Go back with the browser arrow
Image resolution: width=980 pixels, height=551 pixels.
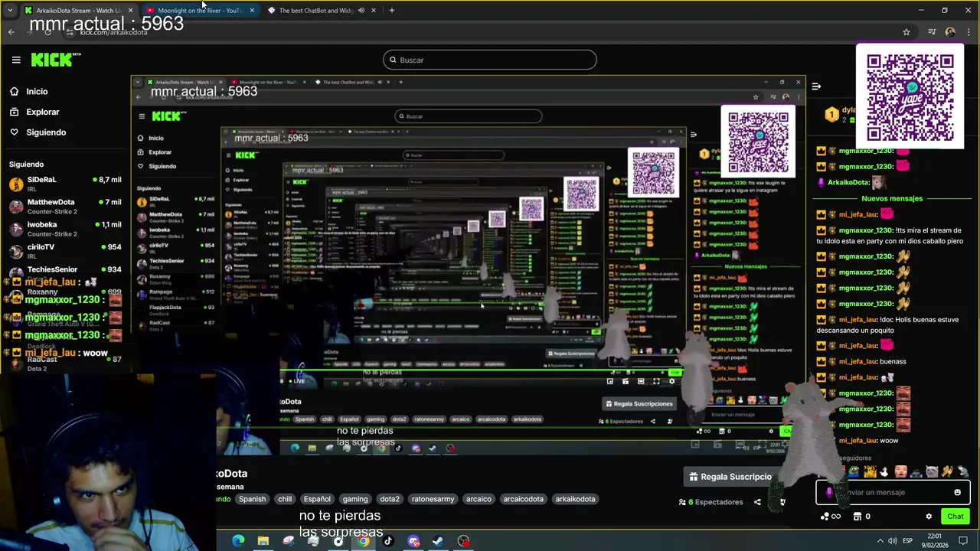point(11,32)
